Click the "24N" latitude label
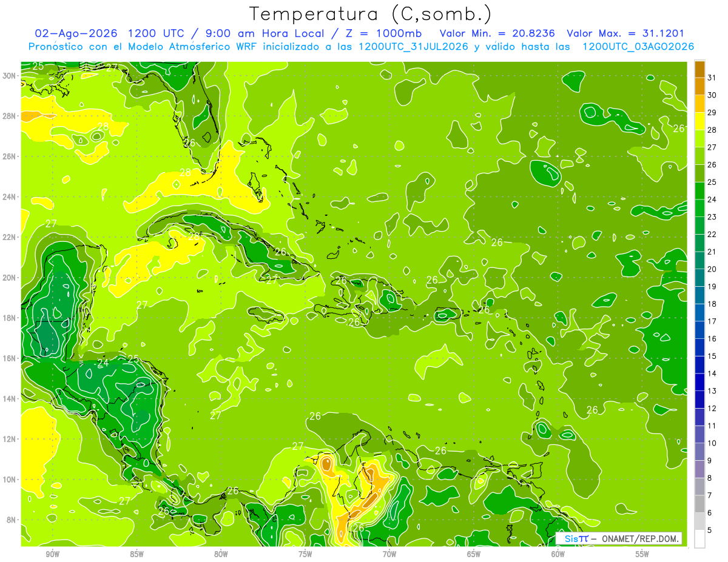This screenshot has height=562, width=728. [10, 197]
